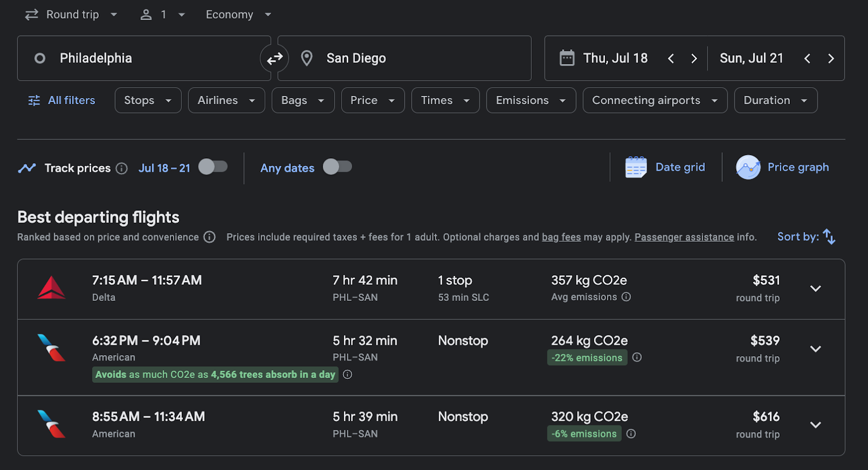Click the Jul 18 – 21 date label
Screen dimensions: 868x470
coord(164,168)
